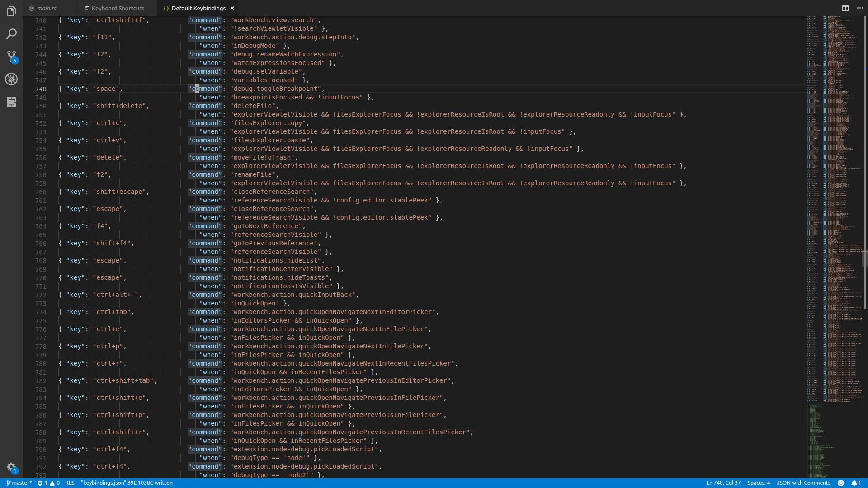
Task: Open the Extensions view in activity bar
Action: (11, 102)
